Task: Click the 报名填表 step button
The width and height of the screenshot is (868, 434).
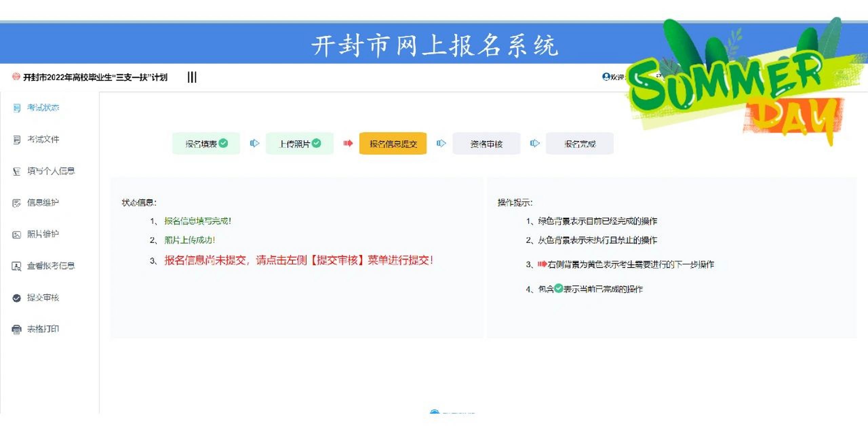Action: 206,143
